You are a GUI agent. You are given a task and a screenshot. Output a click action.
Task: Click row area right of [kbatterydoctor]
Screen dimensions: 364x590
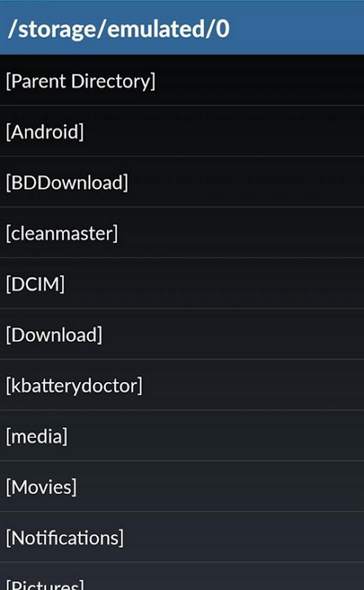click(253, 385)
